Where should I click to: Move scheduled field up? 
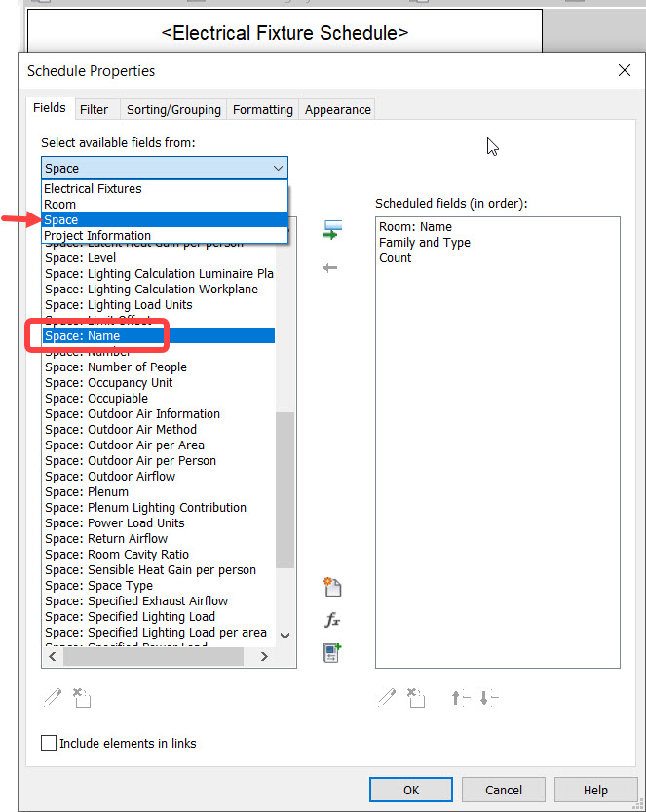460,697
